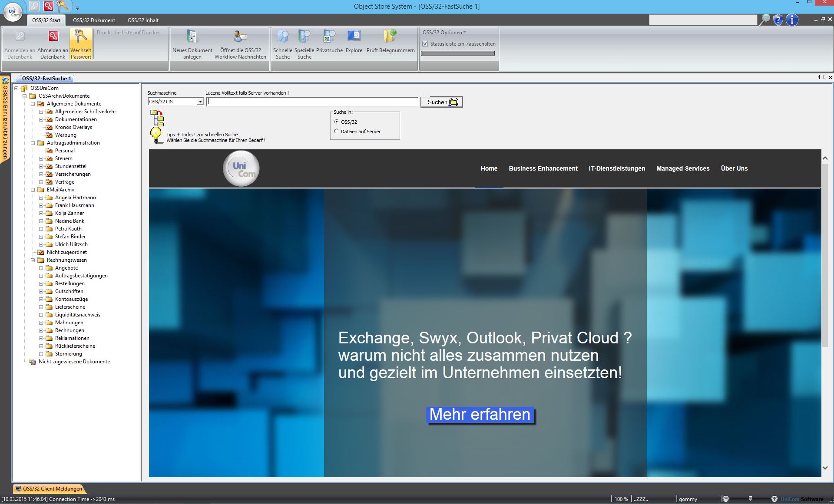Image resolution: width=834 pixels, height=504 pixels.
Task: Click the status bar zoom slider
Action: coord(750,499)
